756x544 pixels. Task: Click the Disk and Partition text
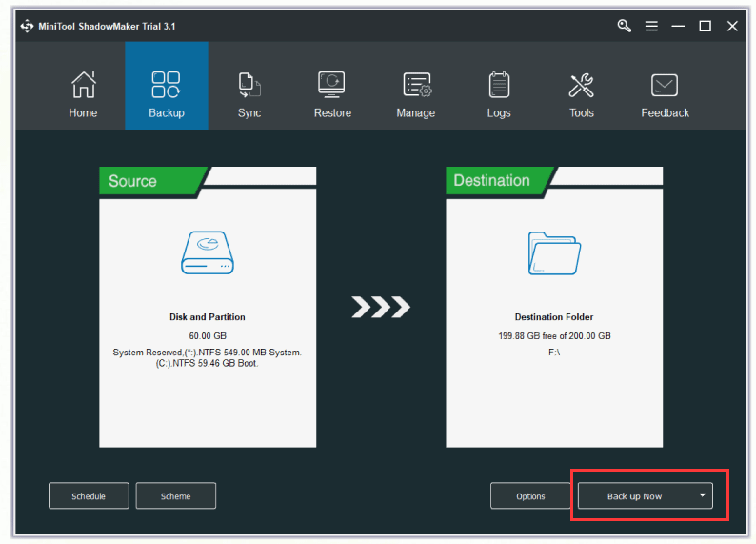tap(208, 317)
